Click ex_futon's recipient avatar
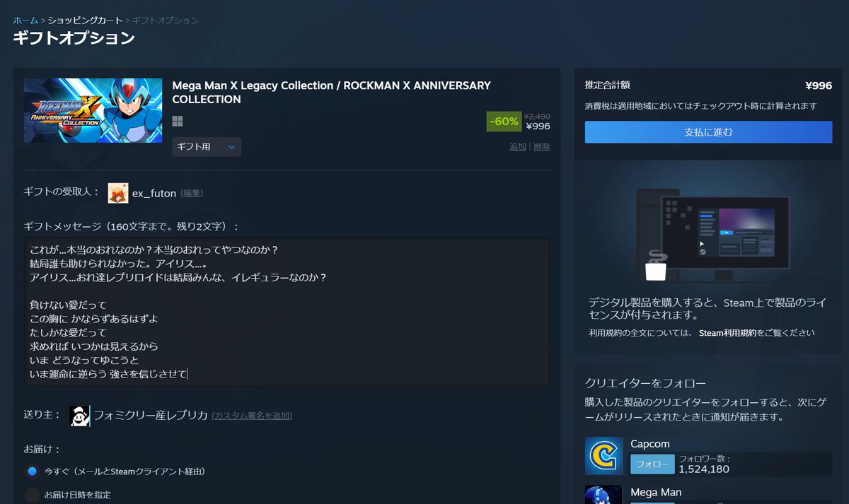Viewport: 849px width, 504px height. point(118,192)
